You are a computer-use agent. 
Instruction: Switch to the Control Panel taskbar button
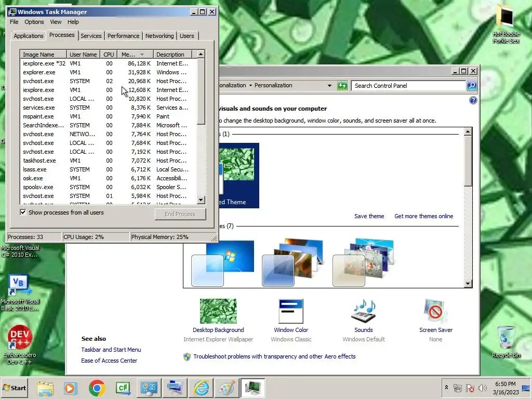click(149, 388)
